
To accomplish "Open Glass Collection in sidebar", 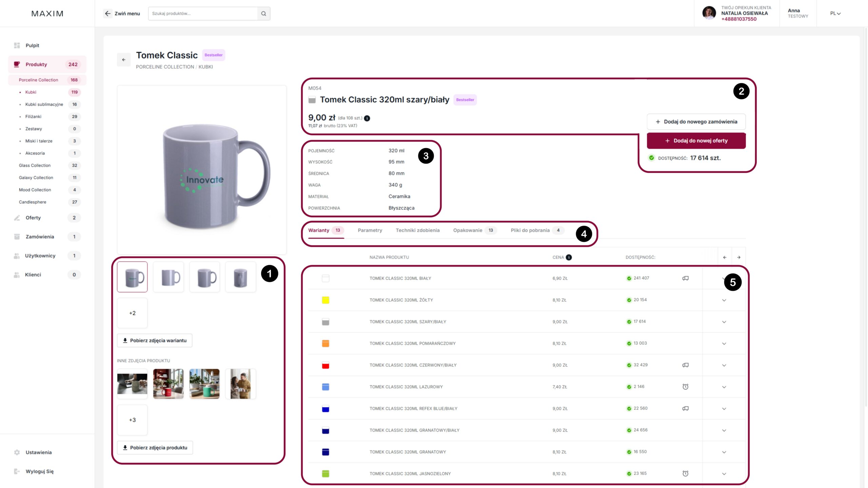I will (35, 165).
